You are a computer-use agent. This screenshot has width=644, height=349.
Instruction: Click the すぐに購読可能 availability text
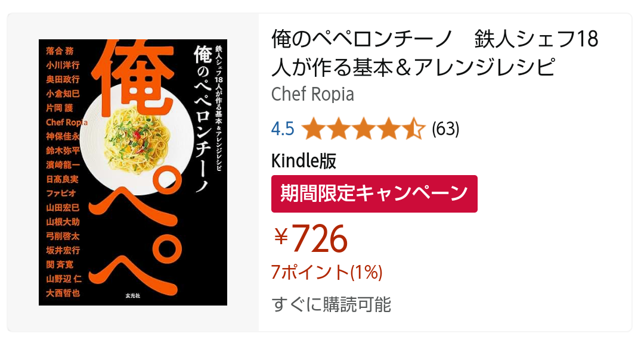click(x=332, y=304)
